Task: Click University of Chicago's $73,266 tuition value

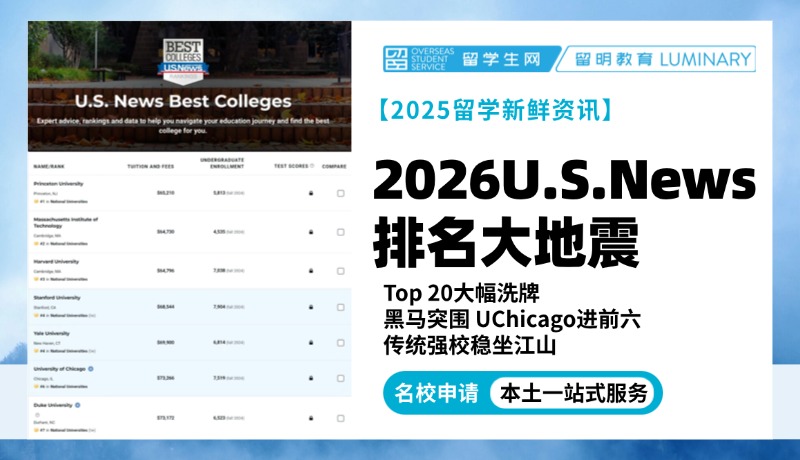Action: [165, 378]
